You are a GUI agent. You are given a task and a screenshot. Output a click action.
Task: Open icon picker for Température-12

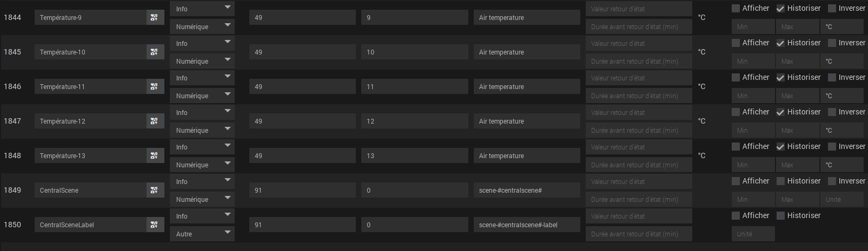pyautogui.click(x=155, y=121)
